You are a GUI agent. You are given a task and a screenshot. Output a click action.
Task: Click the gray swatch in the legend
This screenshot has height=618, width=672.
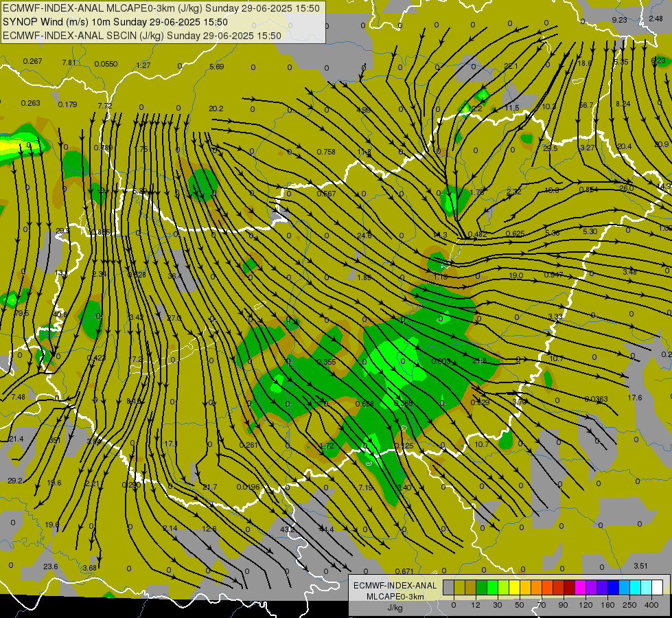[x=449, y=587]
